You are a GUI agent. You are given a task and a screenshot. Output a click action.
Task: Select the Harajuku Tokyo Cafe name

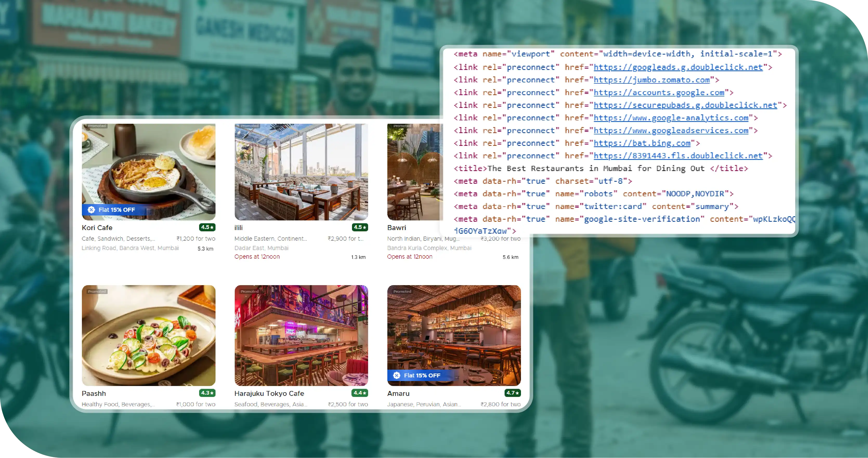coord(269,394)
